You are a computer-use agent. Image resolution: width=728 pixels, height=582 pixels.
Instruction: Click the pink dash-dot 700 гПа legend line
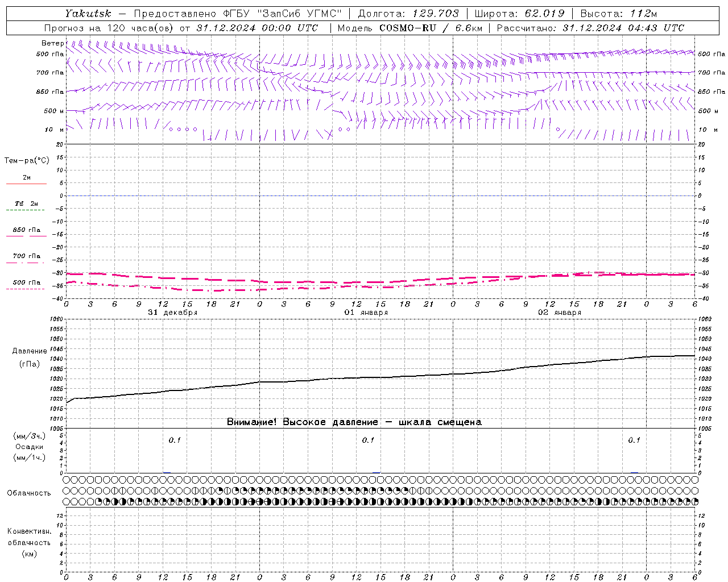tap(26, 263)
